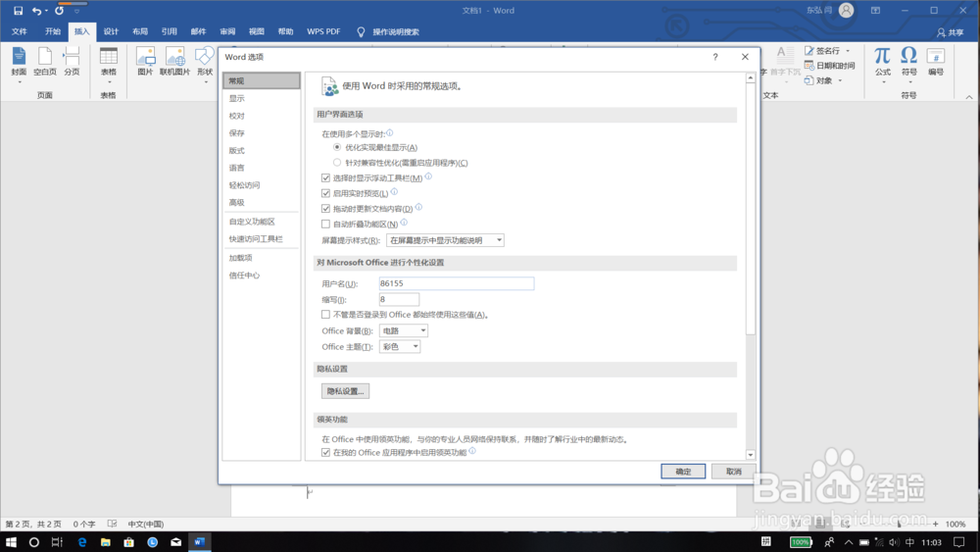Open 隐私设置... button

coord(346,391)
